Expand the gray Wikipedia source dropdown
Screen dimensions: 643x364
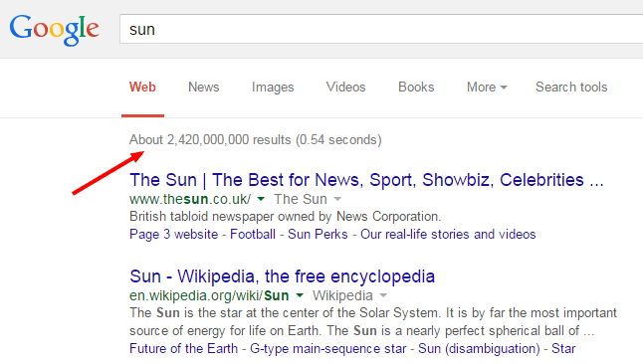point(349,296)
